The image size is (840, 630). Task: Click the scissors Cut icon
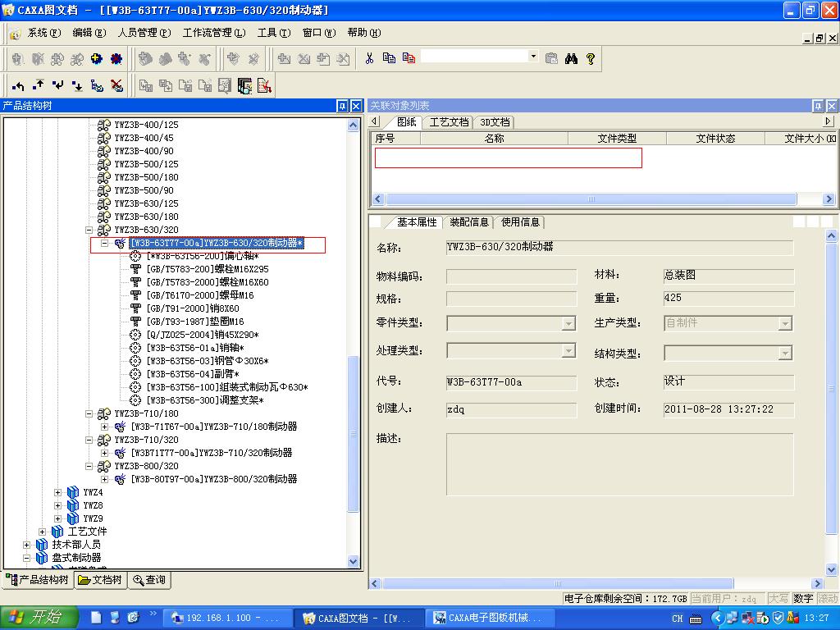pos(369,58)
